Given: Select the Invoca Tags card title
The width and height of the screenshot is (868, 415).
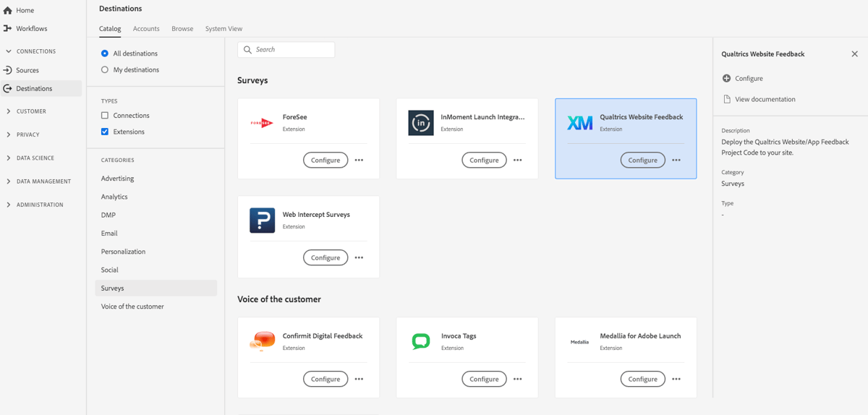Looking at the screenshot, I should coord(459,336).
